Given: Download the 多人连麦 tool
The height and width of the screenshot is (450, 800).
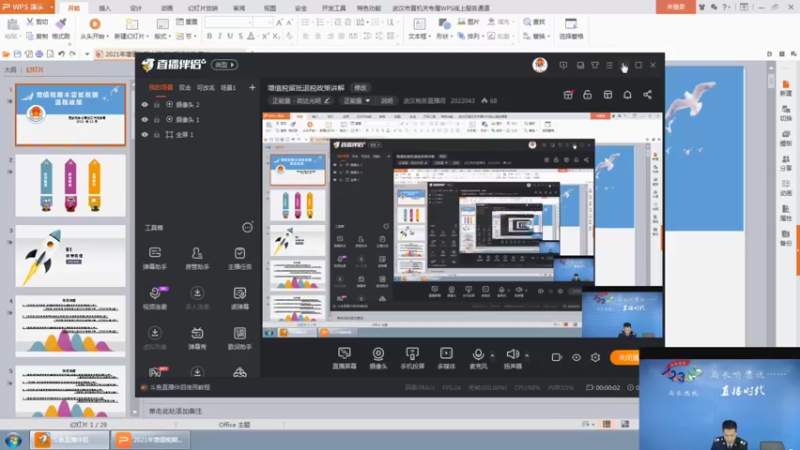Looking at the screenshot, I should pyautogui.click(x=197, y=297).
